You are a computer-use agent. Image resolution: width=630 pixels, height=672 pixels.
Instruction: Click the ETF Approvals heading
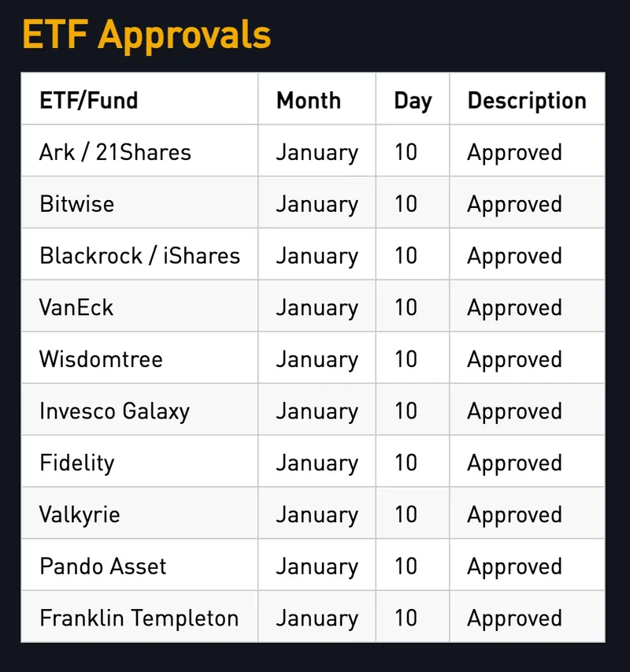(146, 35)
